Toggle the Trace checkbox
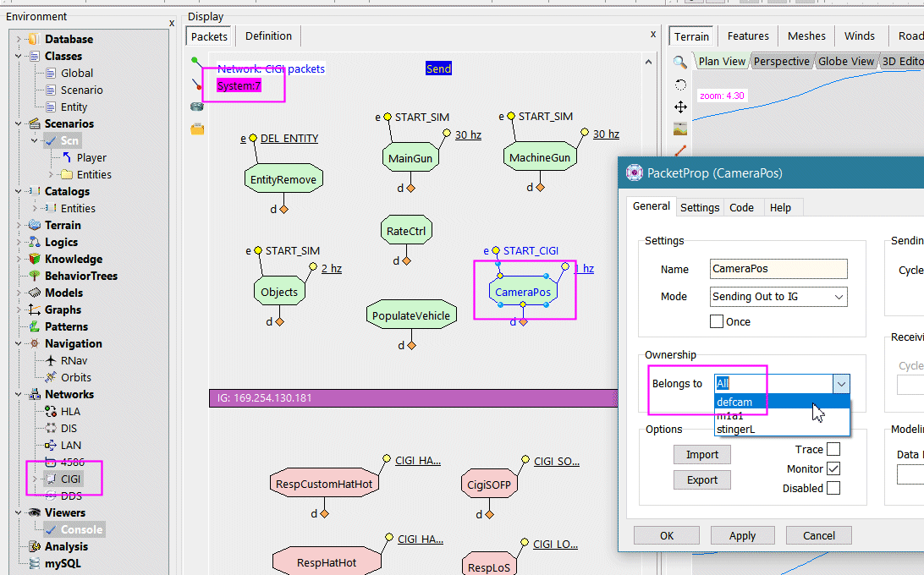This screenshot has width=924, height=575. coord(833,450)
